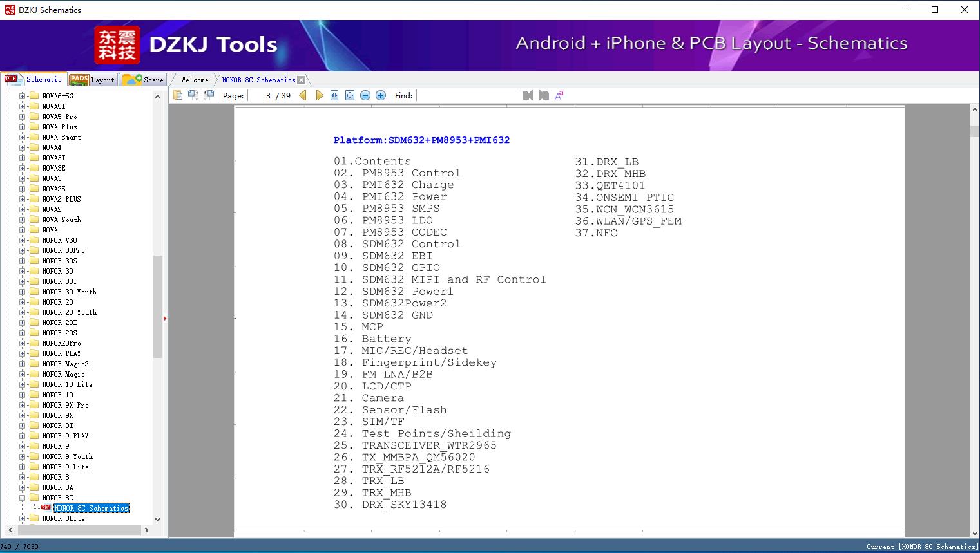Click tree horizontal scrollbar right arrow
The width and height of the screenshot is (980, 553).
click(147, 530)
